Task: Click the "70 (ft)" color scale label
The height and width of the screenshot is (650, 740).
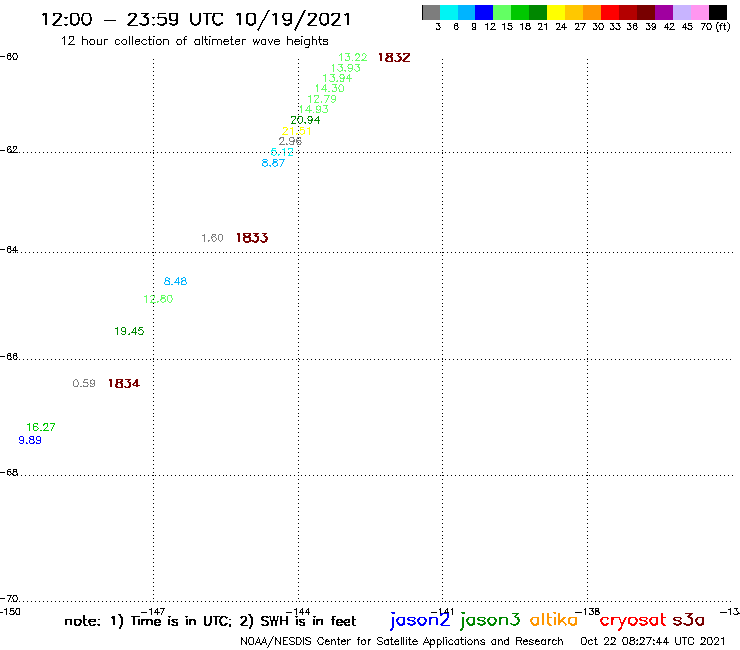Action: tap(715, 27)
